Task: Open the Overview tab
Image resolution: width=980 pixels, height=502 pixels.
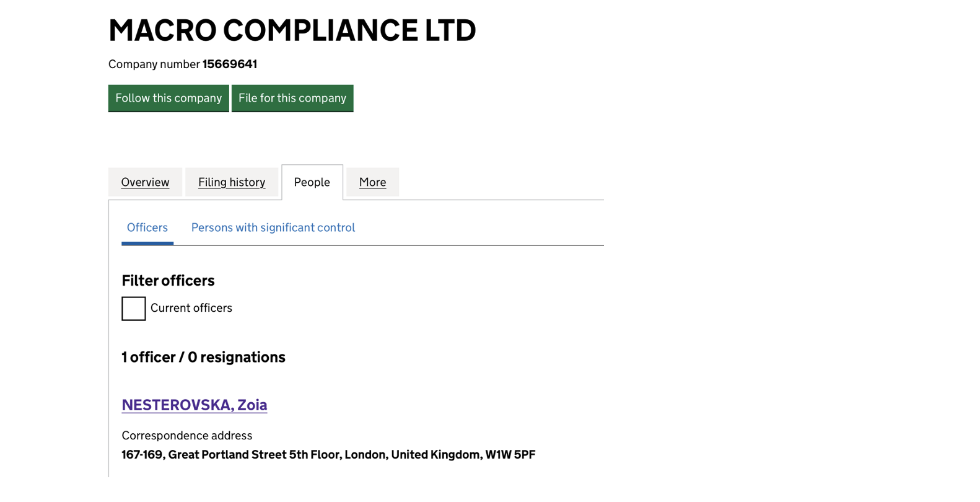Action: (145, 182)
